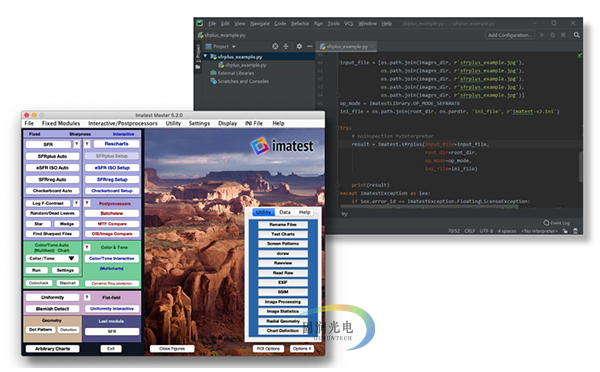This screenshot has height=372, width=600.
Task: Click the Dot Pattern button
Action: click(41, 330)
